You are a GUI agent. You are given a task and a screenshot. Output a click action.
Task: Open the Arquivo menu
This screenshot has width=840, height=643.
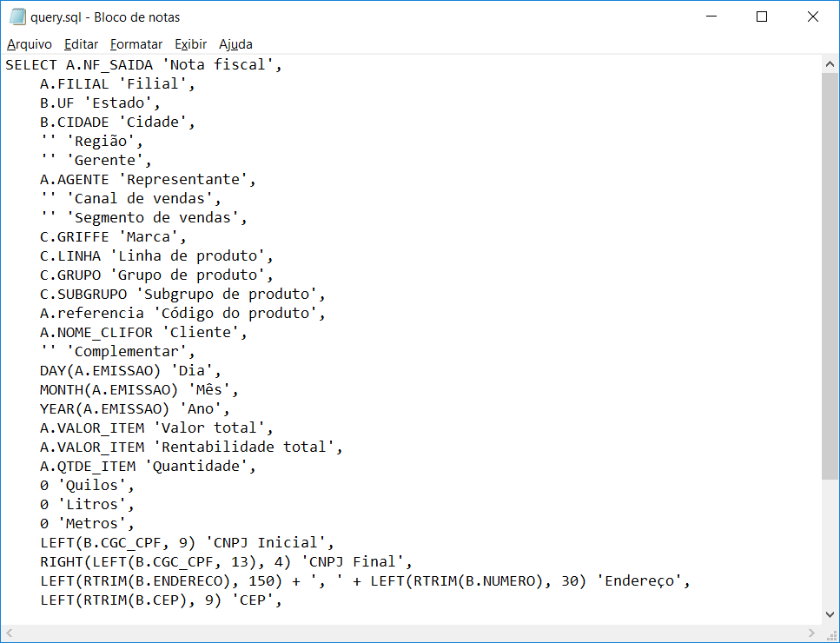click(x=30, y=43)
